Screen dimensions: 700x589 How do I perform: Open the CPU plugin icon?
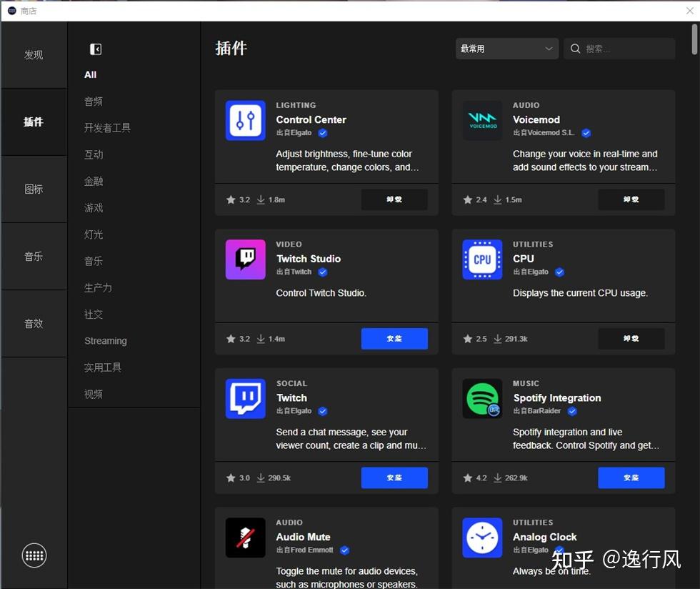tap(482, 259)
